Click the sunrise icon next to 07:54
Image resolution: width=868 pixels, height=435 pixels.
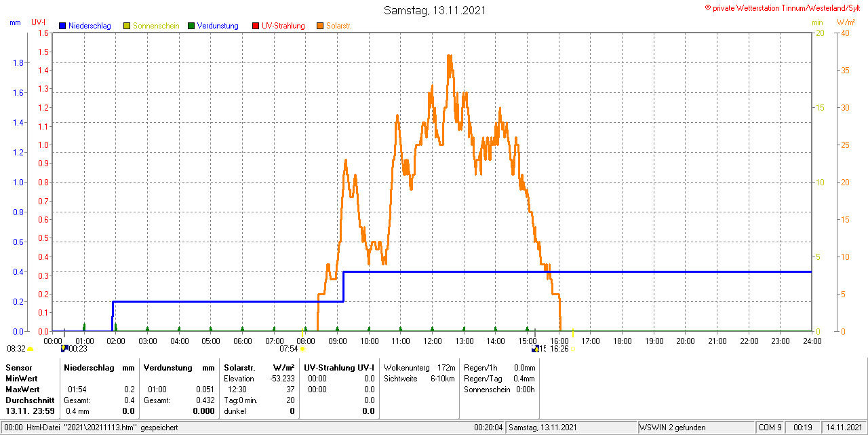click(x=302, y=349)
